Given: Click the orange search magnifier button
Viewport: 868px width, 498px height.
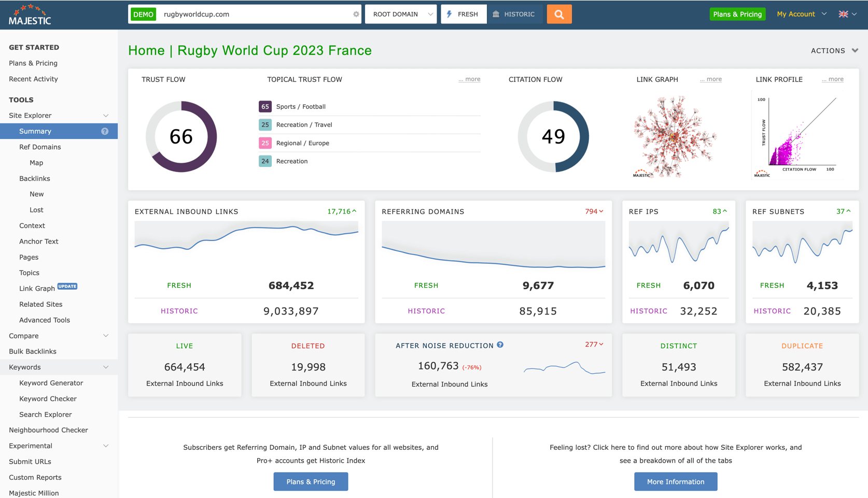Looking at the screenshot, I should pos(559,15).
